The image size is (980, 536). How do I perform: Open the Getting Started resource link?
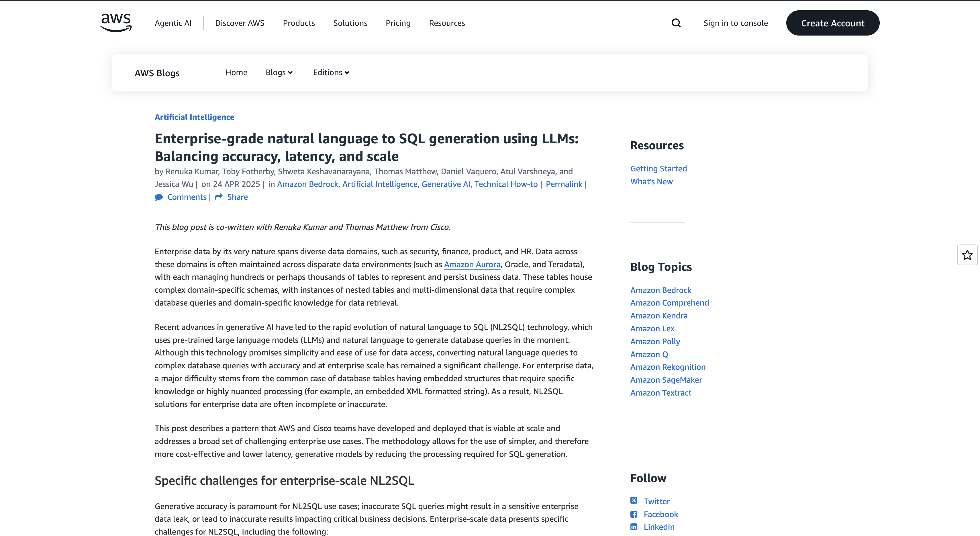[658, 169]
